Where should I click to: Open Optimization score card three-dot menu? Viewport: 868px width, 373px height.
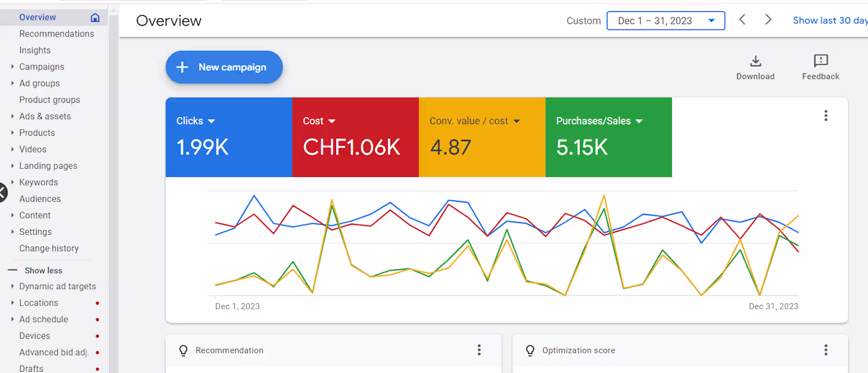(x=826, y=350)
